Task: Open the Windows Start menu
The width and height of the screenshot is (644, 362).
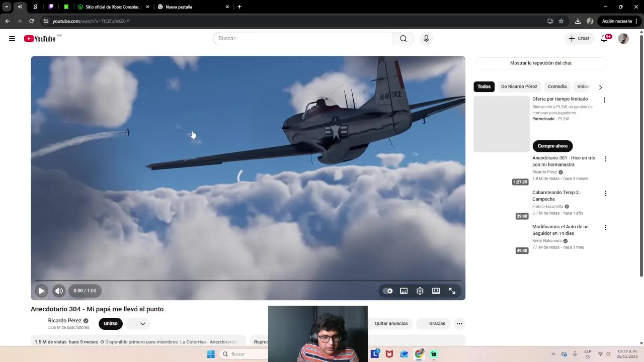Action: coord(211,354)
